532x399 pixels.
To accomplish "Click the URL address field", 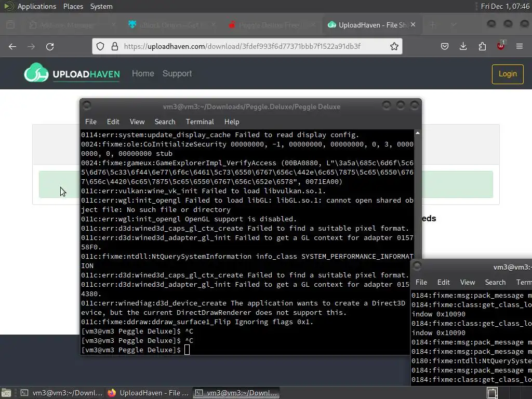I will coord(247,46).
